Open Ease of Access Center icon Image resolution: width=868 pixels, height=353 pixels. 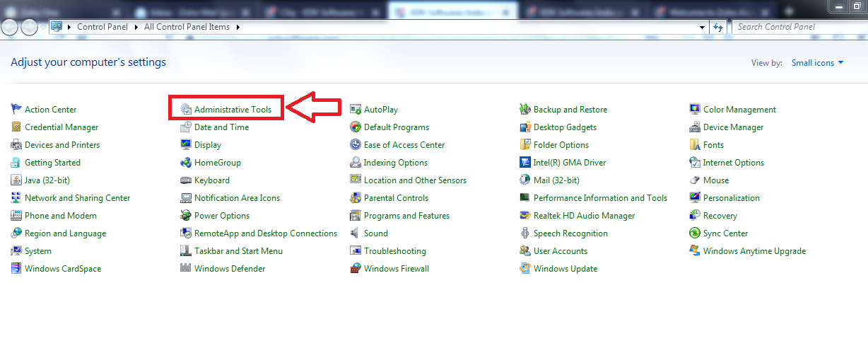[356, 144]
